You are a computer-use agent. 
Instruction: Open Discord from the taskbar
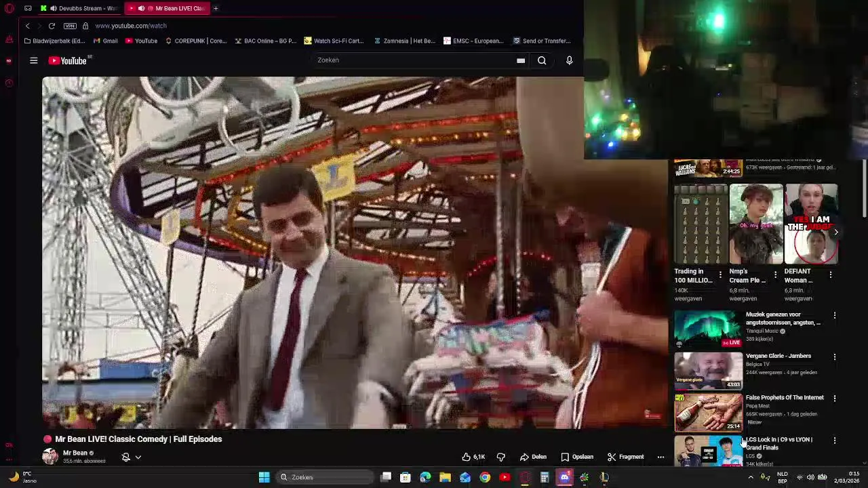click(x=564, y=477)
